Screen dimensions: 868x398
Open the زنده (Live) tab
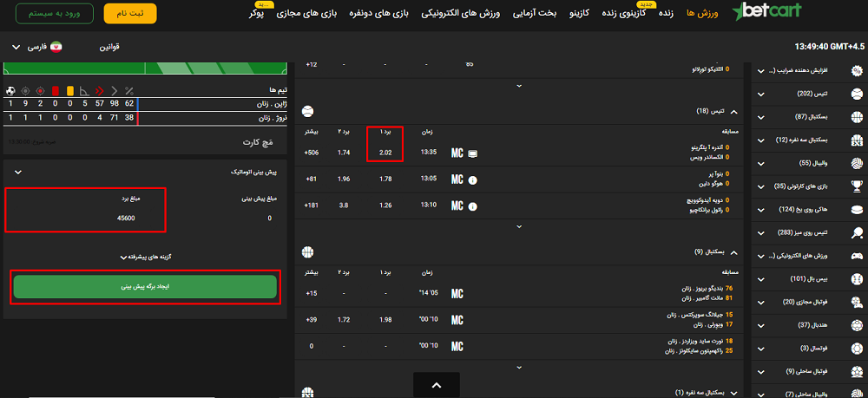point(666,13)
